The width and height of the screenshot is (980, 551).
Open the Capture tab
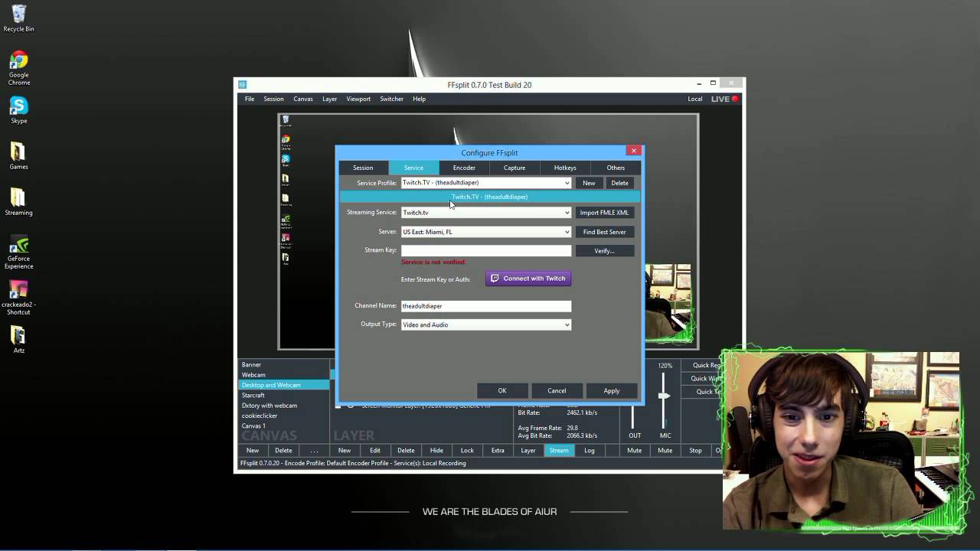(514, 168)
